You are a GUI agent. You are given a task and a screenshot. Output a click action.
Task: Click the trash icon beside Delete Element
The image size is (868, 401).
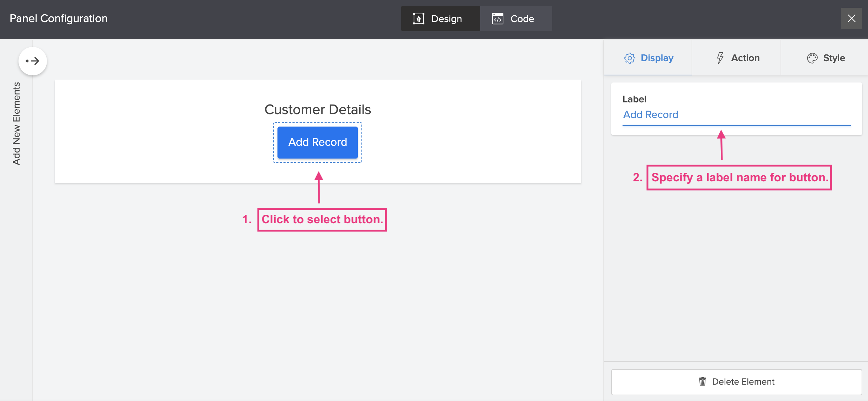click(702, 381)
